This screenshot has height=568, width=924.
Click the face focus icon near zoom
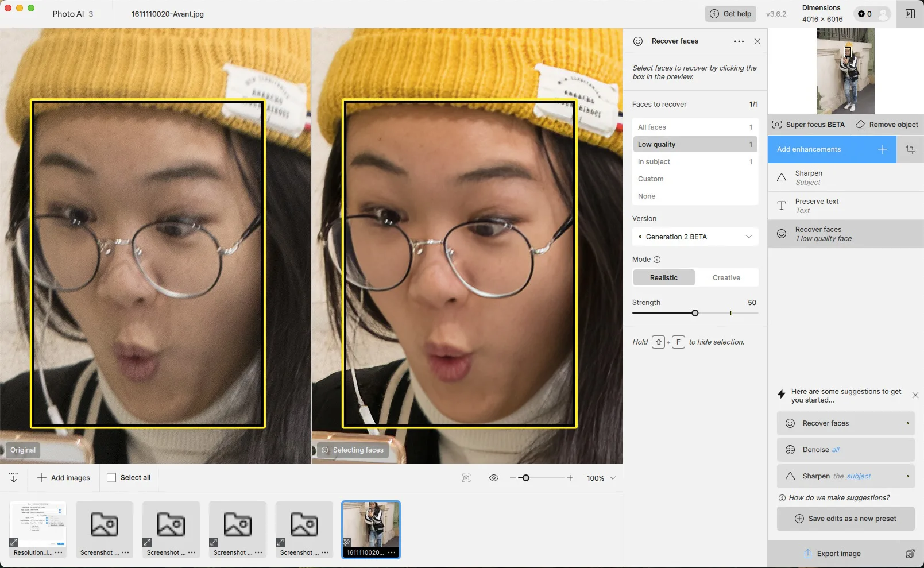coord(466,478)
